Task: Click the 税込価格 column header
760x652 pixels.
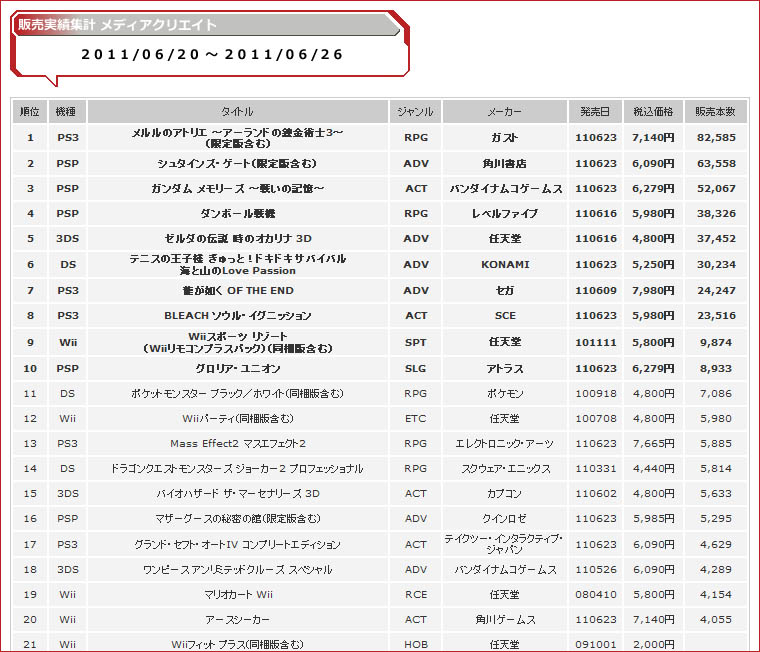Action: (653, 111)
